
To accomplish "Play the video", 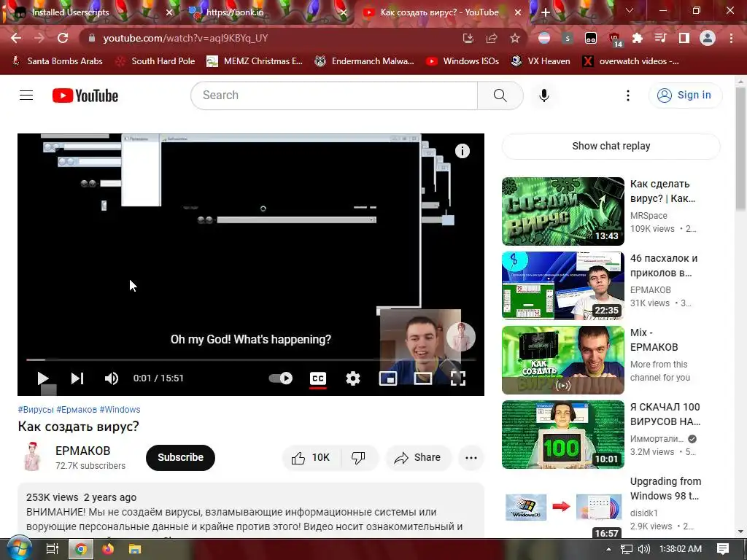I will click(x=43, y=378).
